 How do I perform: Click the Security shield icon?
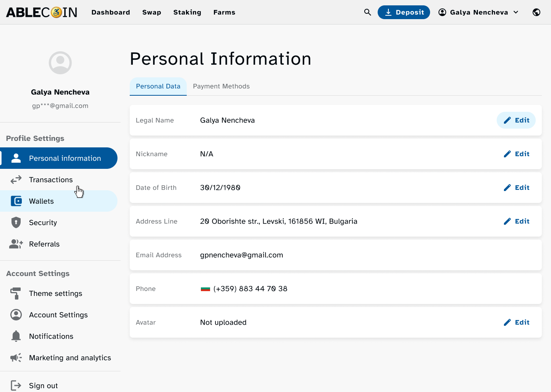pos(16,222)
